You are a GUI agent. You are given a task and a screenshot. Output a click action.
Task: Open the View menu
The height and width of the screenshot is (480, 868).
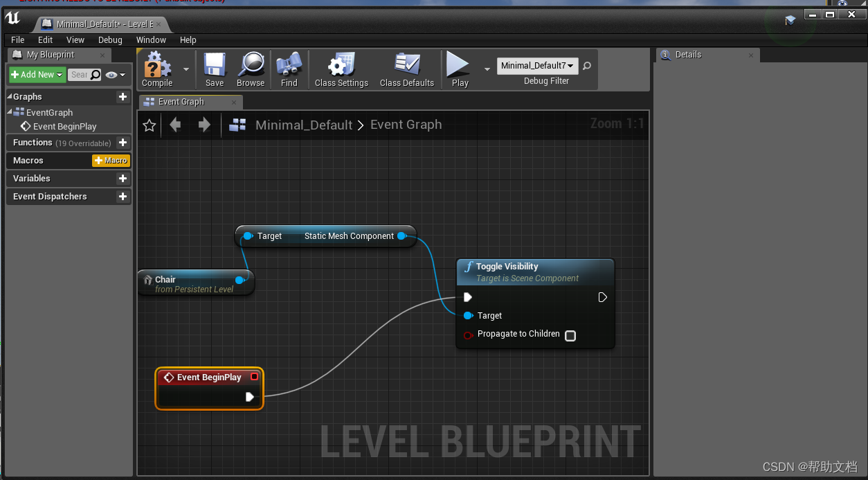tap(75, 39)
